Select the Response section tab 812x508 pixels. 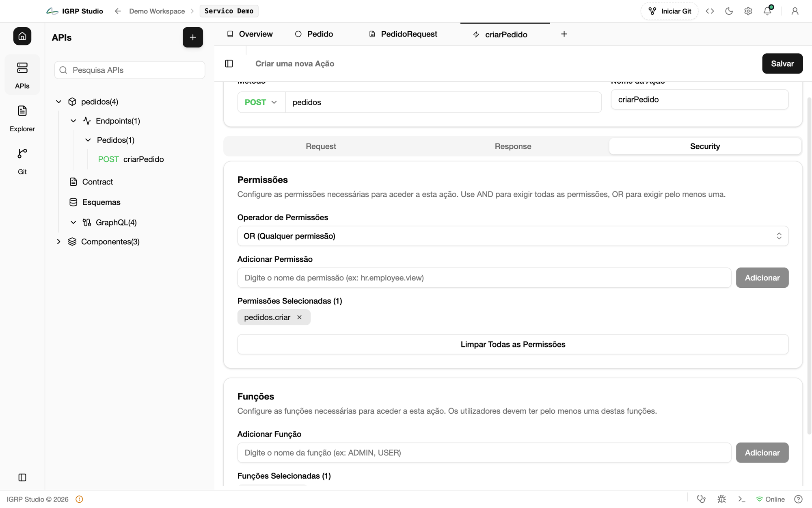click(x=513, y=146)
